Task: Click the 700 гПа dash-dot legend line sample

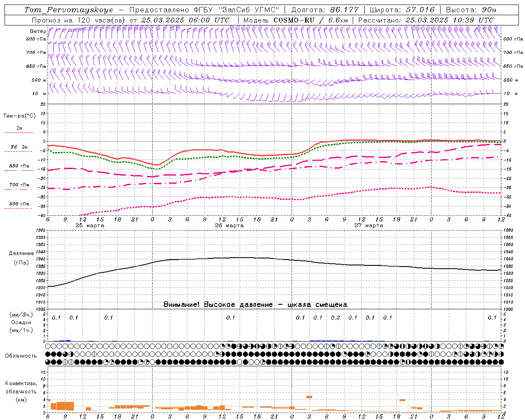Action: [x=19, y=189]
